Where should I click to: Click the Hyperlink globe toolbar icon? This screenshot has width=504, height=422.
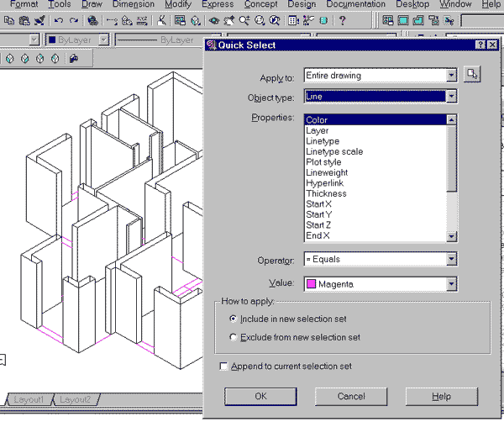(92, 20)
